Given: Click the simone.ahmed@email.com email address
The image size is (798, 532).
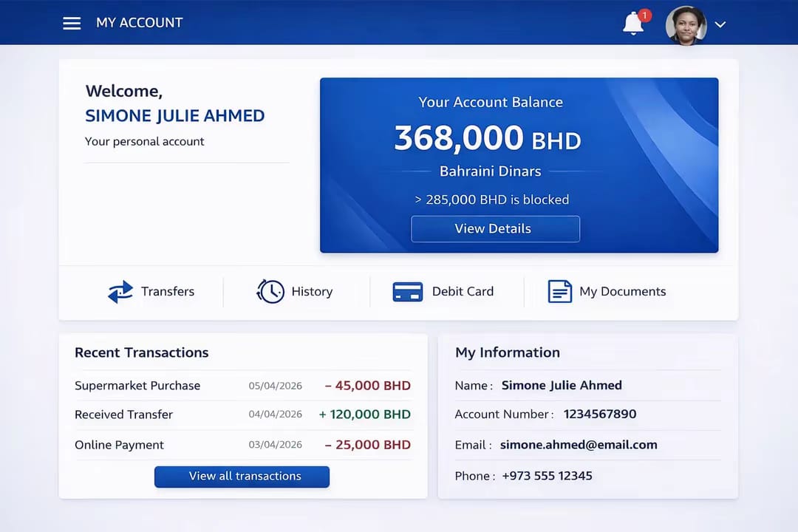Looking at the screenshot, I should [x=578, y=445].
